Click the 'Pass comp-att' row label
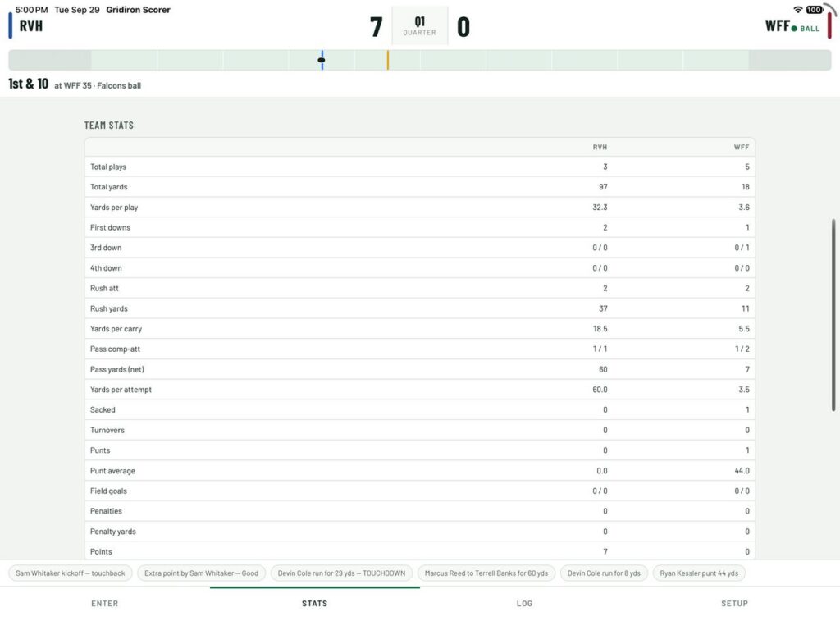Screen dimensions: 840x630 (115, 349)
